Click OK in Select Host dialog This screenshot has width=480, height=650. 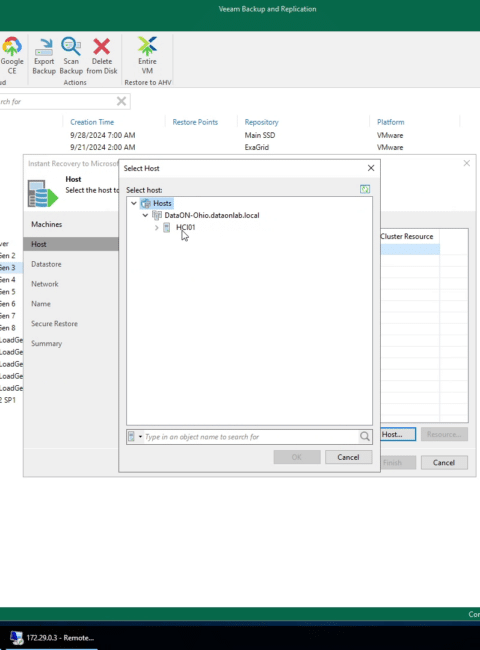(297, 457)
